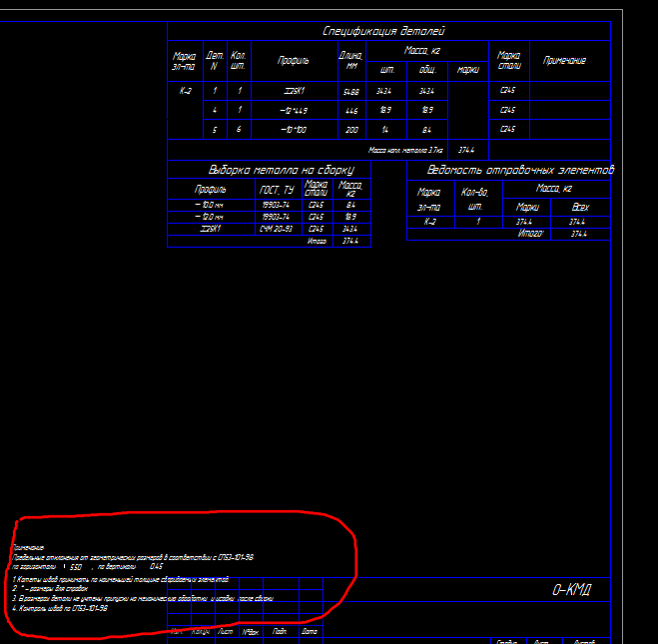
Task: Click vertical tolerance value '0.45'
Action: pos(156,567)
